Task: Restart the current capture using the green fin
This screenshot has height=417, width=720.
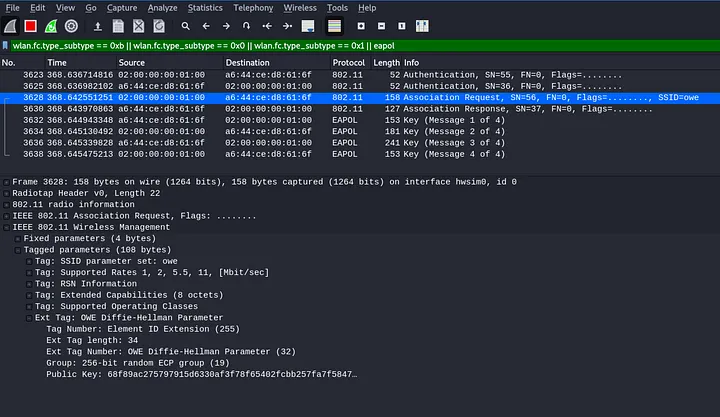Action: pyautogui.click(x=52, y=25)
